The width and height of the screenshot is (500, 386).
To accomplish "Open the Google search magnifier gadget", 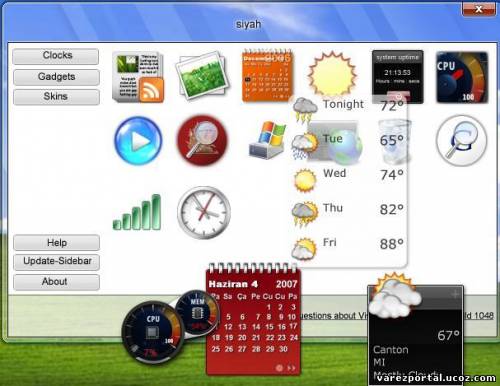I will (462, 140).
